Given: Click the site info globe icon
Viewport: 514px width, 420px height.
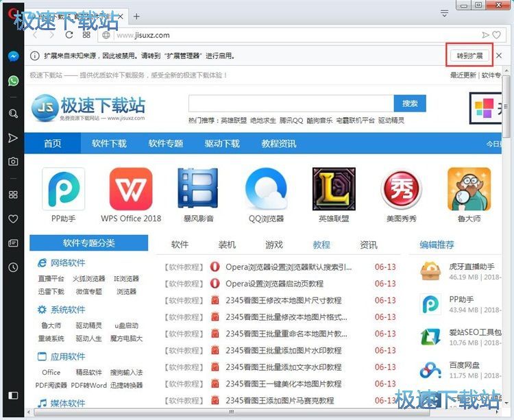Looking at the screenshot, I should click(x=106, y=35).
